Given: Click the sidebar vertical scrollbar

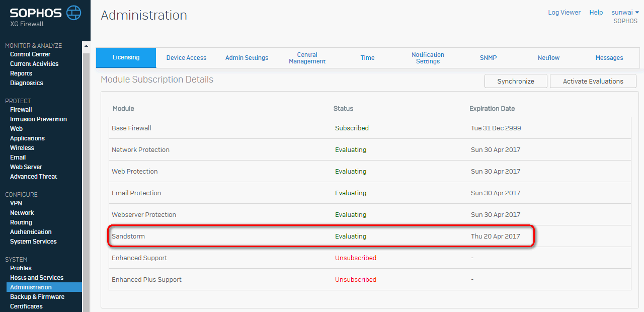Looking at the screenshot, I should click(x=86, y=176).
